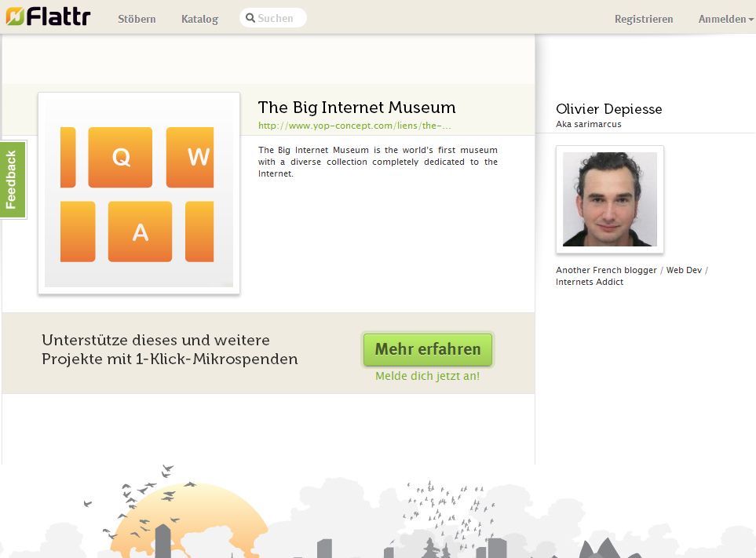Open Olivier Depiesse profile name

[x=609, y=109]
